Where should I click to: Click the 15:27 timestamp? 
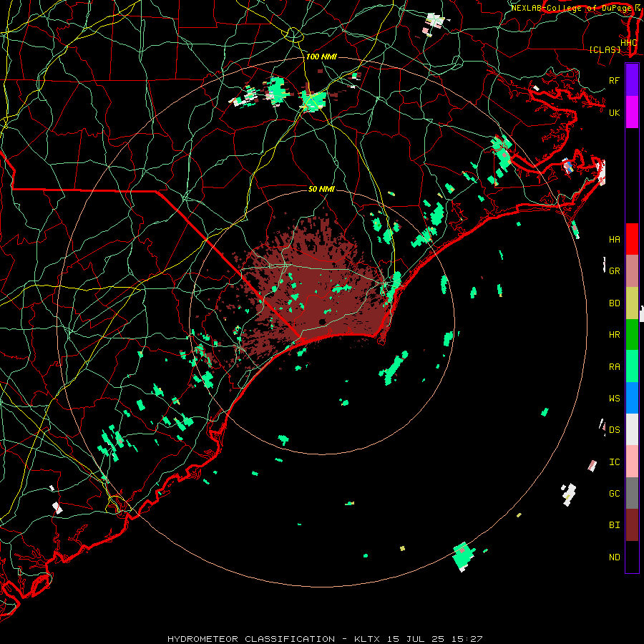click(466, 639)
